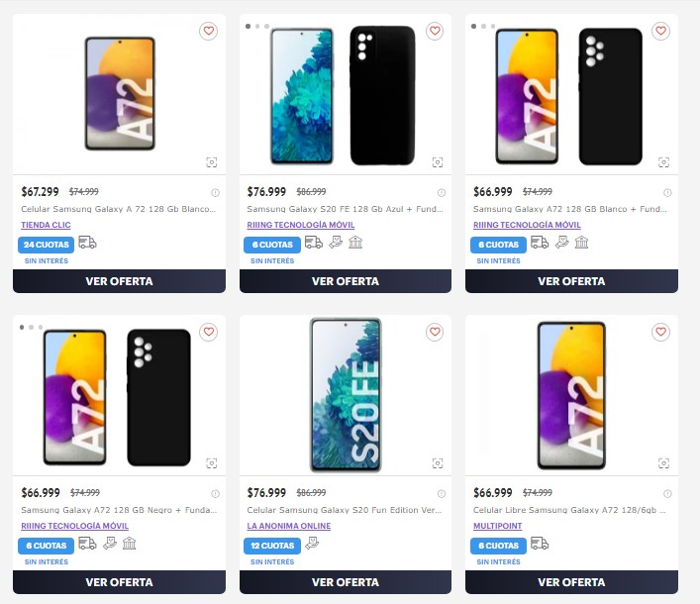The height and width of the screenshot is (604, 700).
Task: Open TIENDA CLIC seller link
Action: click(x=46, y=225)
